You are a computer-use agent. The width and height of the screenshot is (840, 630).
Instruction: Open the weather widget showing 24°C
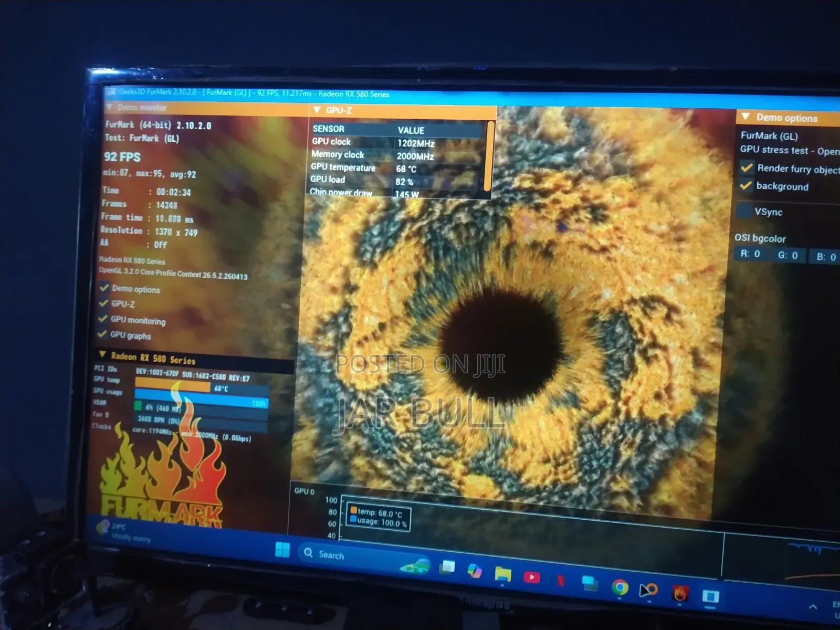tap(123, 531)
